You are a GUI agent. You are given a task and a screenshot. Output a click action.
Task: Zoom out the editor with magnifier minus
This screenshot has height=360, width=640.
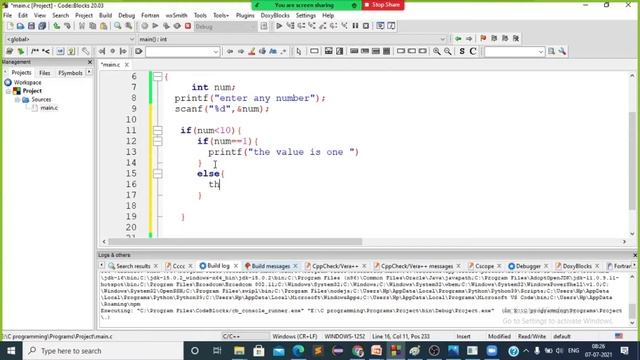(448, 51)
